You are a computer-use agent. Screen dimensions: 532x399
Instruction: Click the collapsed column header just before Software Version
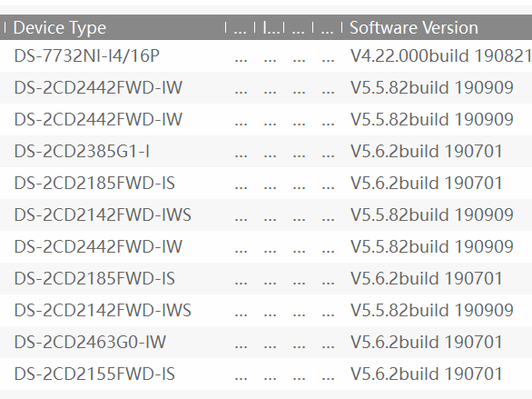327,28
